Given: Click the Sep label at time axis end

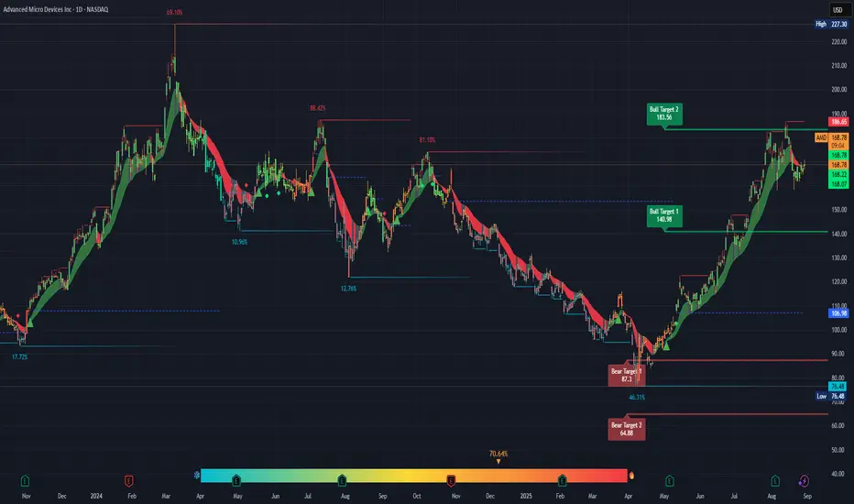Looking at the screenshot, I should click(807, 496).
